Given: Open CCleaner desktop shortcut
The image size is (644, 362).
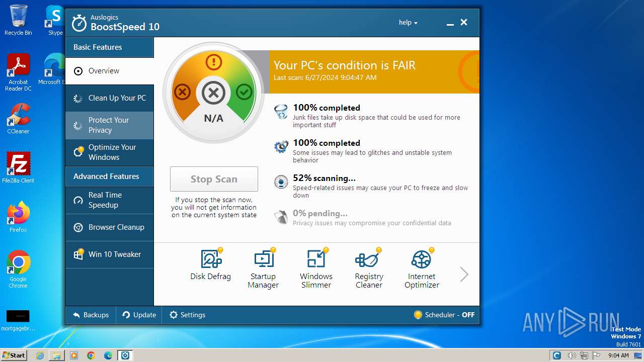Looking at the screenshot, I should point(18,119).
